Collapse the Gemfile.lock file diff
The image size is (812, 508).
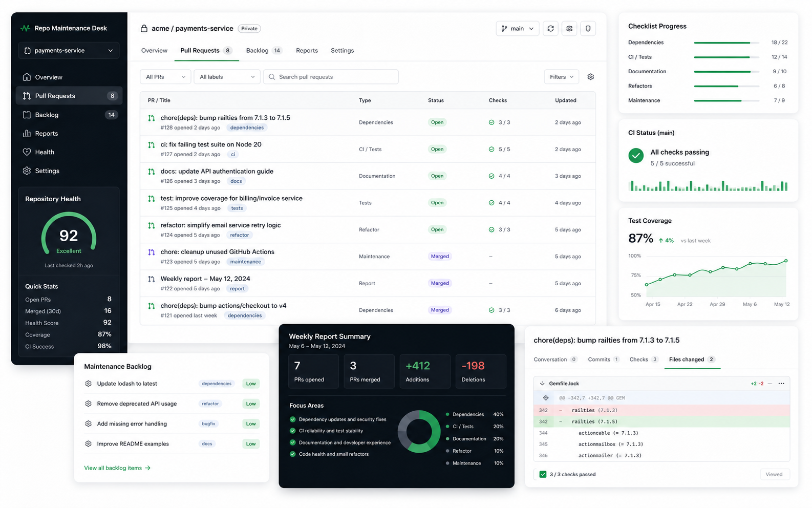pyautogui.click(x=542, y=384)
